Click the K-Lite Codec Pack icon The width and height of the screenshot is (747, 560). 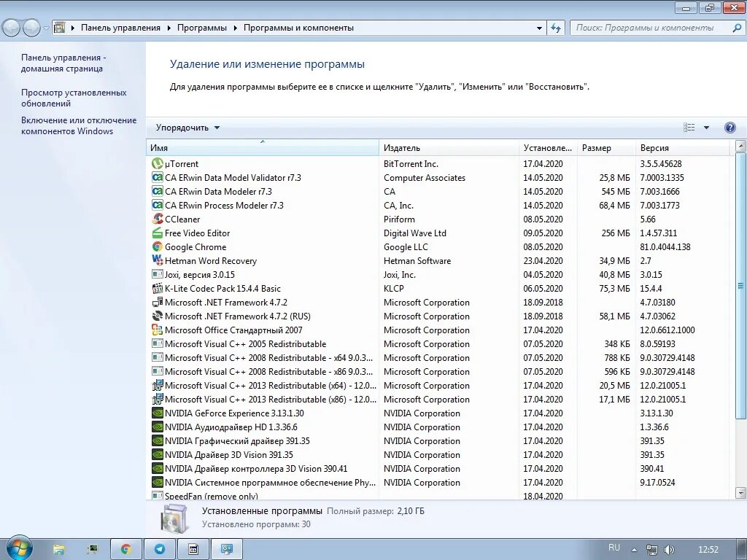(158, 288)
